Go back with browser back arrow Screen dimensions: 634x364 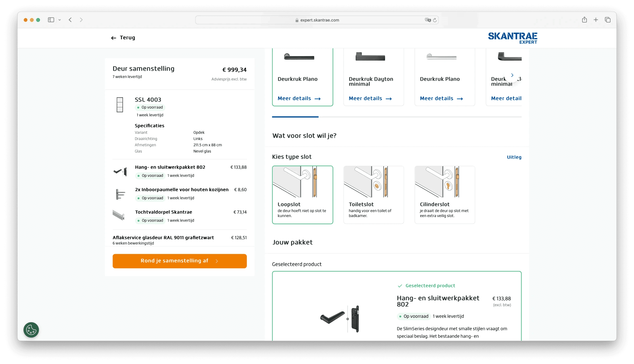click(x=70, y=20)
